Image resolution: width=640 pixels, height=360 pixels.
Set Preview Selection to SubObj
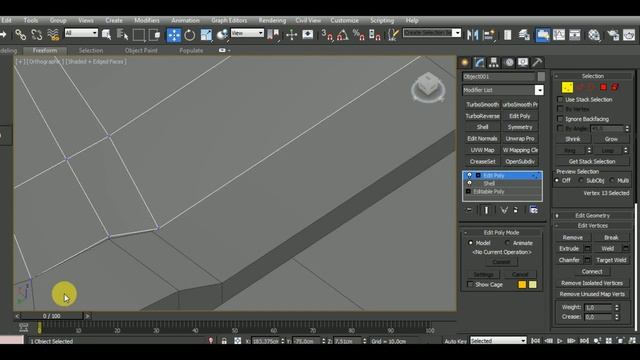coord(581,180)
